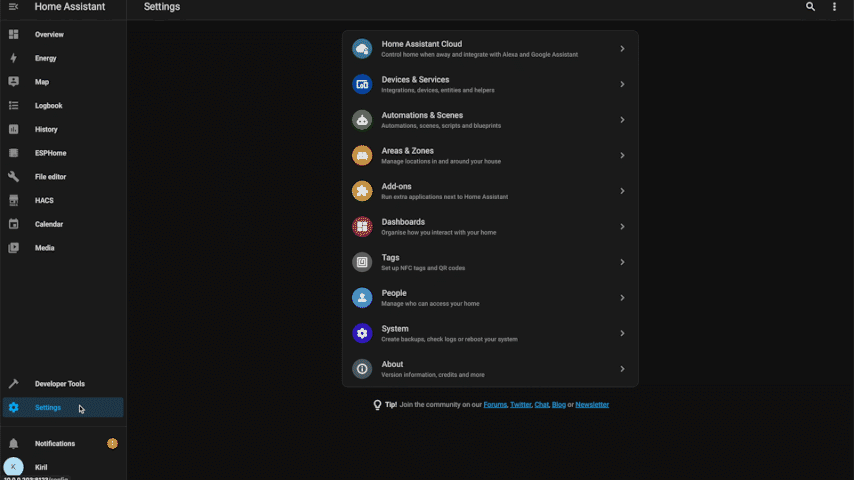
Task: Click the File editor wrench icon
Action: click(x=14, y=177)
